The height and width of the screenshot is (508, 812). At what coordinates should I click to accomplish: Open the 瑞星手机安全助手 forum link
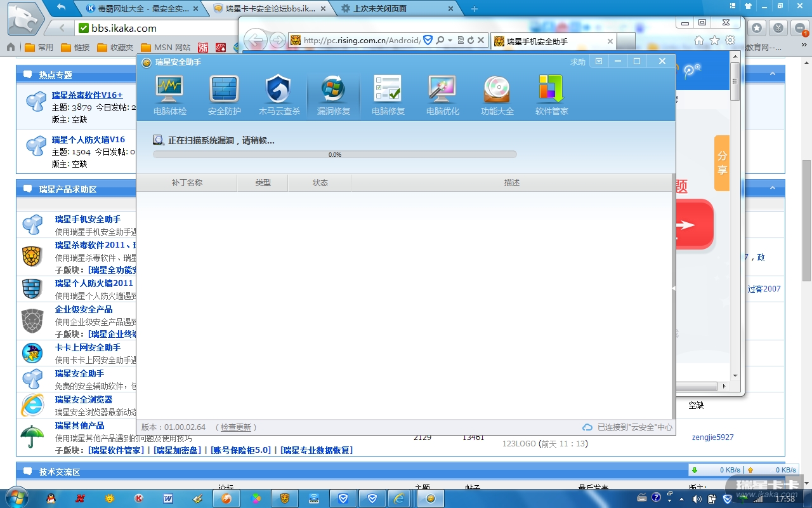(88, 219)
